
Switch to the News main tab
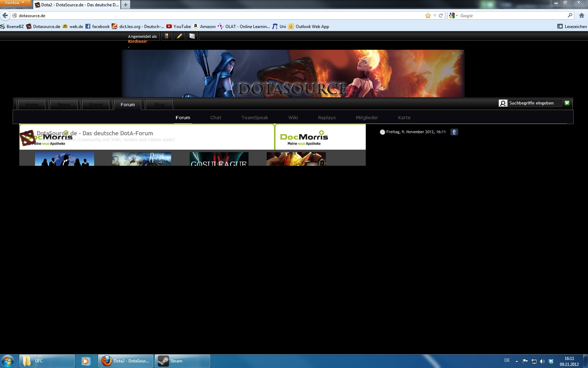coord(63,105)
